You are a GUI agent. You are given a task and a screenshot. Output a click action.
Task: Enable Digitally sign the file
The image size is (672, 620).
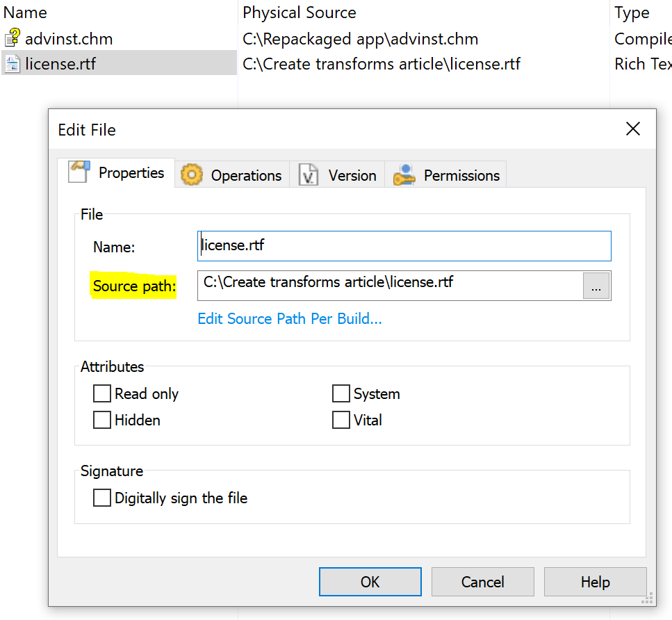point(102,498)
